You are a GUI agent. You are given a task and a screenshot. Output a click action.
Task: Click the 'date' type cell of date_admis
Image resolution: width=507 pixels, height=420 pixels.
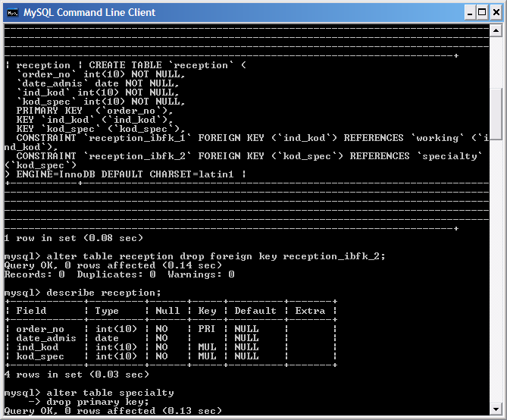pyautogui.click(x=107, y=338)
